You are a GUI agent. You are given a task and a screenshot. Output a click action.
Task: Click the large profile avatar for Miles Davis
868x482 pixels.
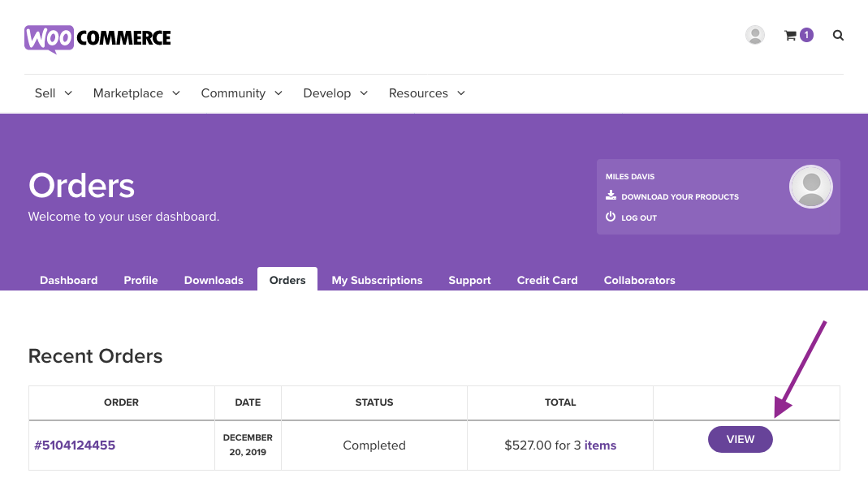(x=810, y=187)
